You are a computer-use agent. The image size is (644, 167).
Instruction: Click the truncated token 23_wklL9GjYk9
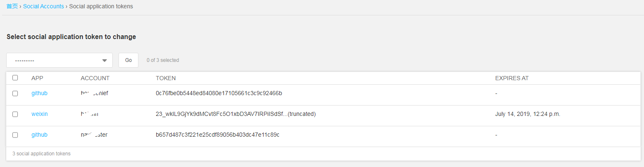coord(236,114)
